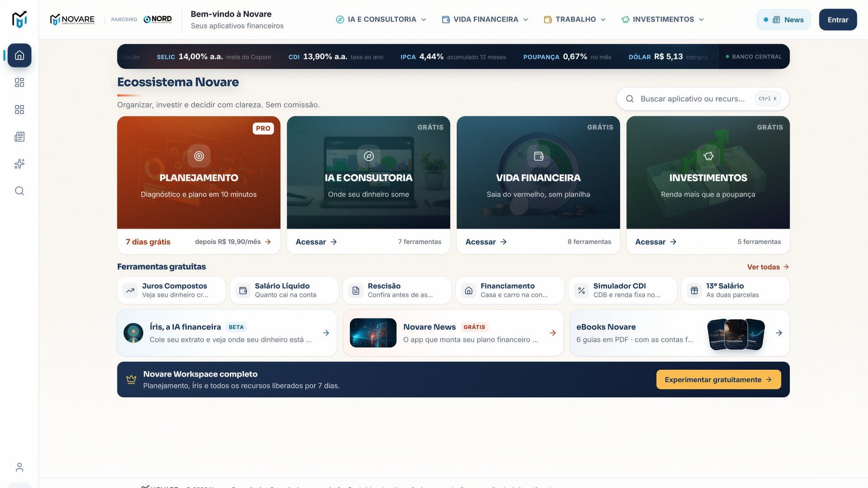Viewport: 868px width, 488px height.
Task: Click the BANCO CENTRAL source label
Action: point(754,57)
